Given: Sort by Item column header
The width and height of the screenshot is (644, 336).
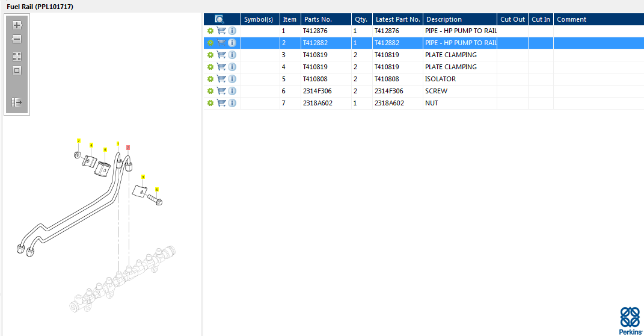Looking at the screenshot, I should (290, 19).
